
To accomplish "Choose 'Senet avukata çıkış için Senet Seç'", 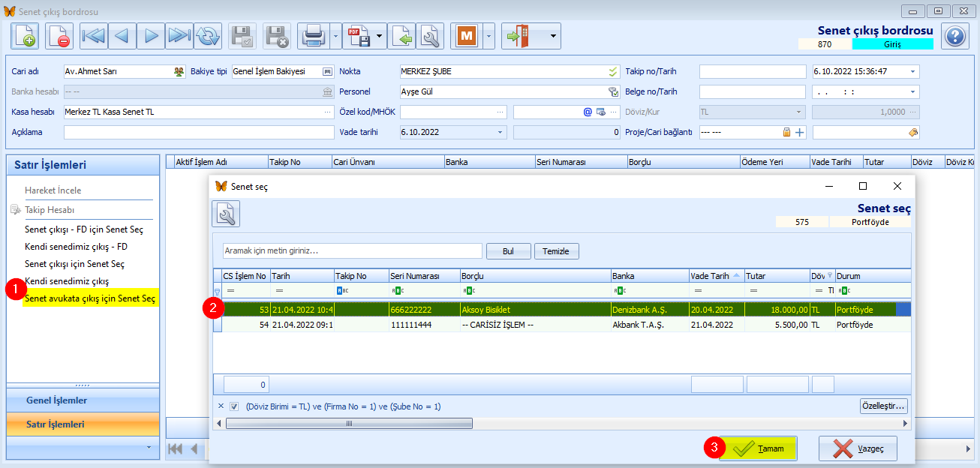I will tap(90, 298).
